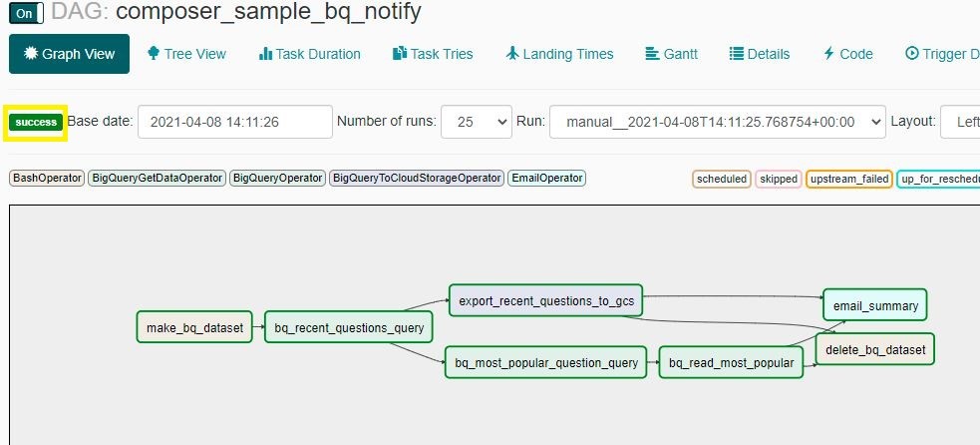
Task: Open the Run selection dropdown
Action: 717,122
